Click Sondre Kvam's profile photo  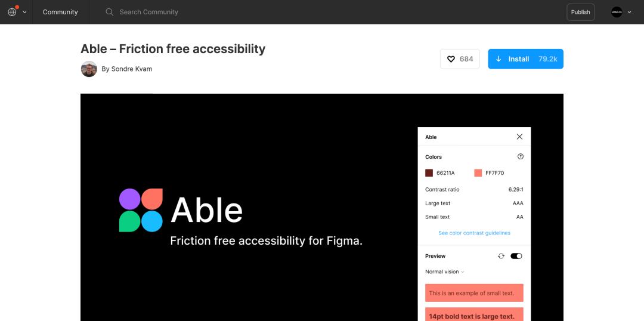89,69
